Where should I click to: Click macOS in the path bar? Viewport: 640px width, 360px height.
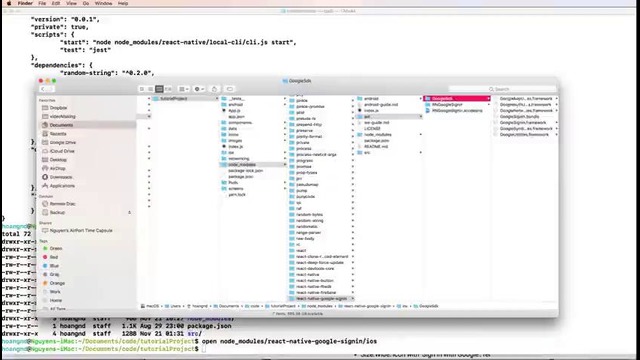click(x=150, y=306)
